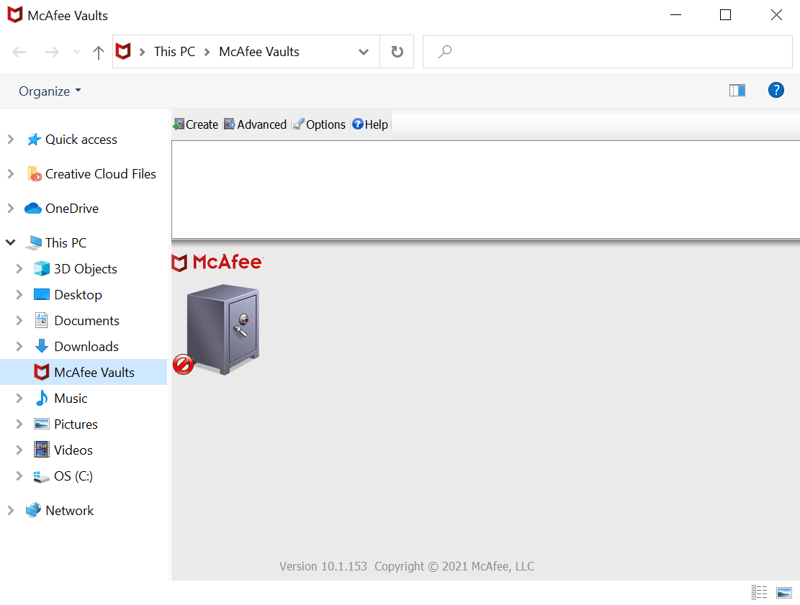Go forward with the forward arrow
The height and width of the screenshot is (605, 800).
pos(52,52)
